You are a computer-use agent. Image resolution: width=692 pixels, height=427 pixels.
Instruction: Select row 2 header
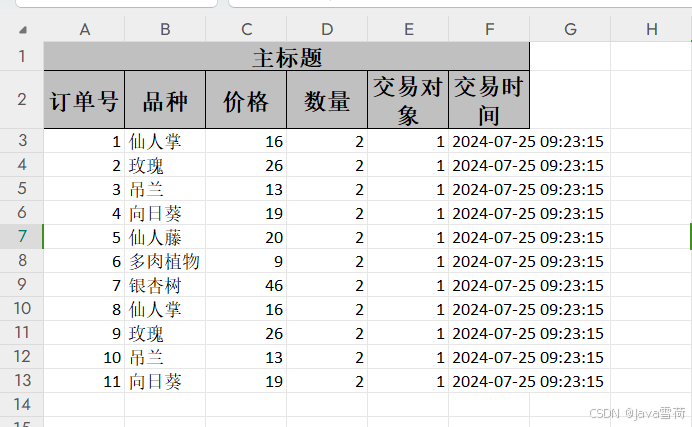point(22,100)
